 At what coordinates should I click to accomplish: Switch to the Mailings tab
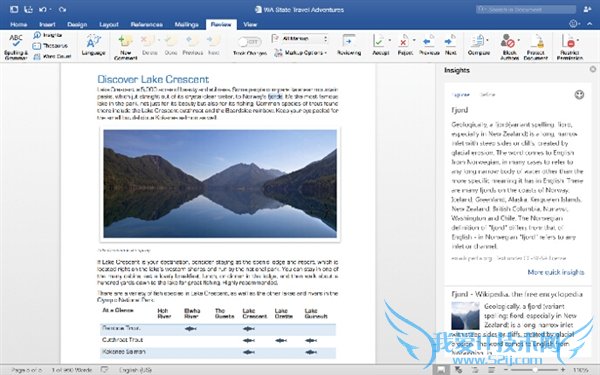[x=186, y=24]
